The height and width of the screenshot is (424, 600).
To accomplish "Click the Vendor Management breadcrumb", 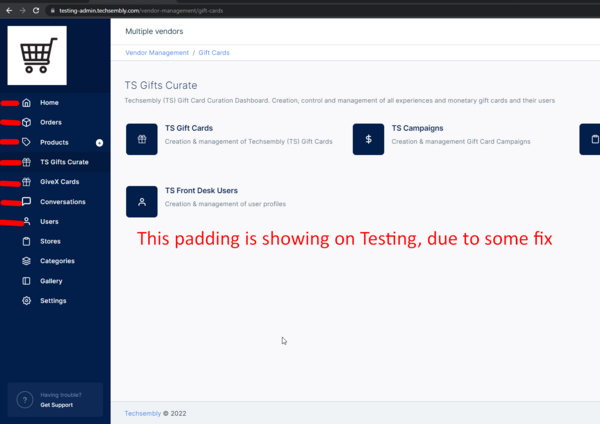I will (157, 53).
